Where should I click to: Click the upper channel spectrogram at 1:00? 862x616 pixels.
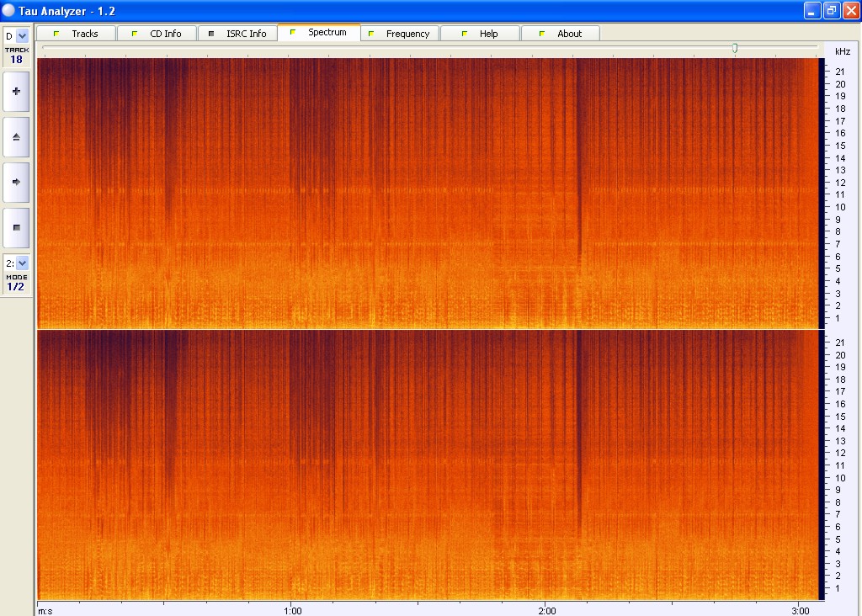click(x=290, y=194)
